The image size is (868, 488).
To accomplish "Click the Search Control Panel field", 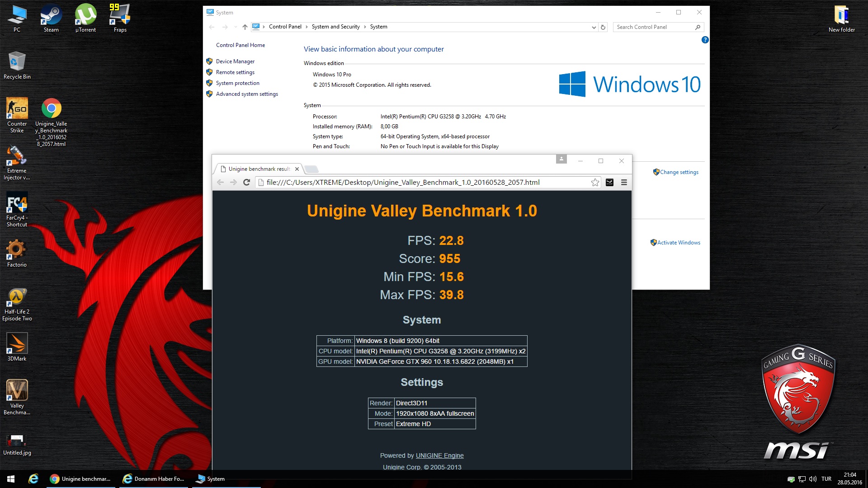I will pos(658,27).
